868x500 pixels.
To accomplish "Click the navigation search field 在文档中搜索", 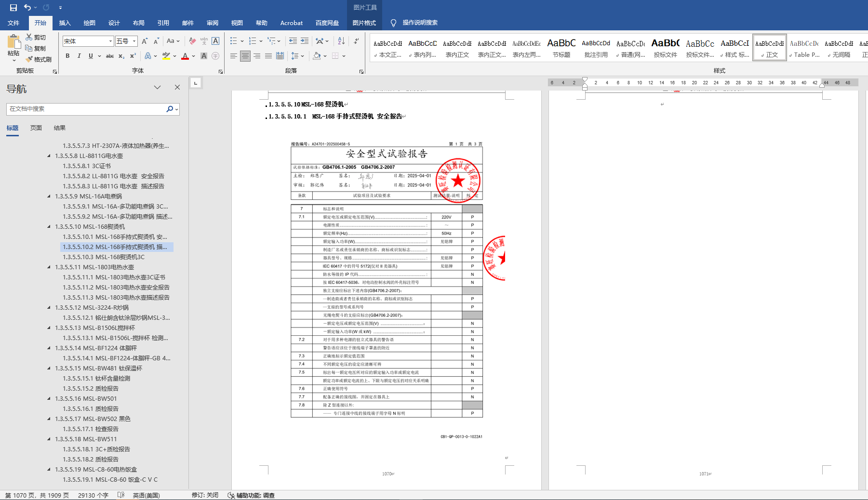I will point(87,109).
